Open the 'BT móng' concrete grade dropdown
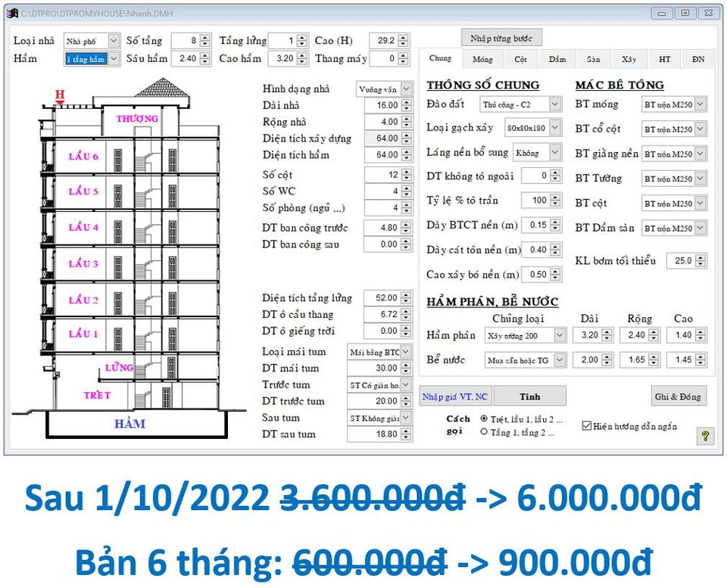This screenshot has height=588, width=727. click(700, 104)
